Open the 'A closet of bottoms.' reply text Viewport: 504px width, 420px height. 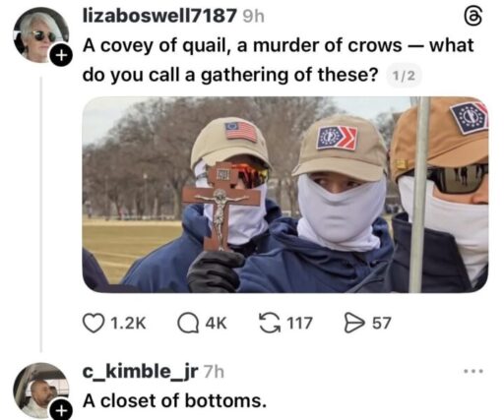pyautogui.click(x=174, y=400)
